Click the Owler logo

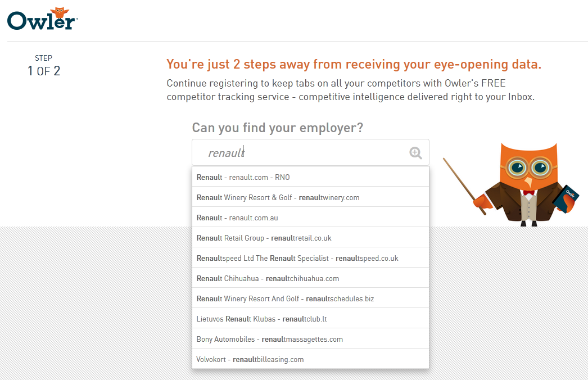click(42, 19)
